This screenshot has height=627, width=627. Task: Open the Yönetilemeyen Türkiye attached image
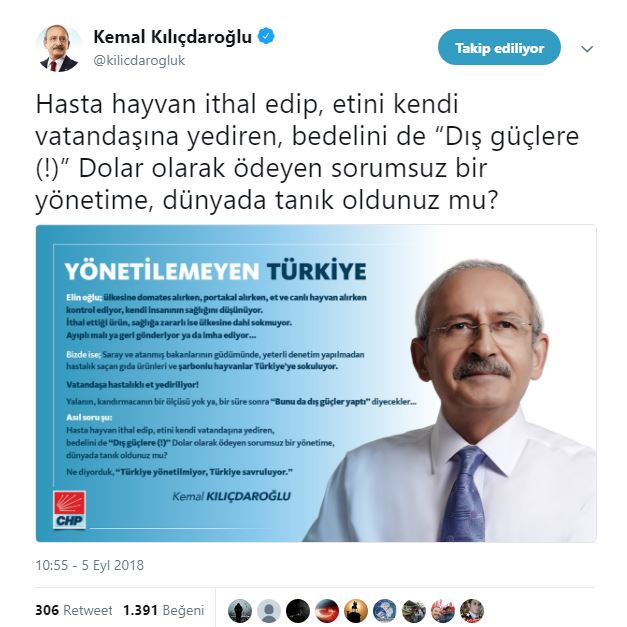(x=316, y=383)
